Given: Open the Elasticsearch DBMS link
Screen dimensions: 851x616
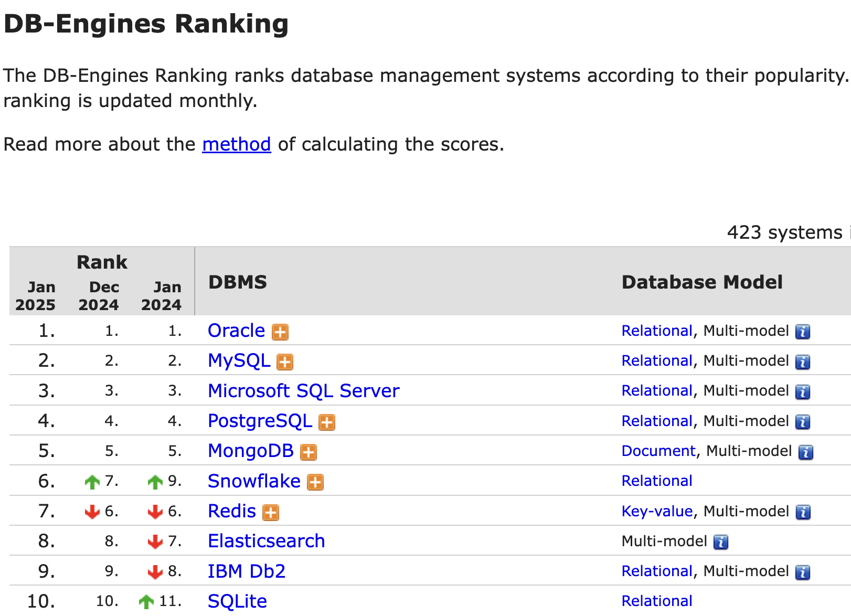Looking at the screenshot, I should point(267,541).
